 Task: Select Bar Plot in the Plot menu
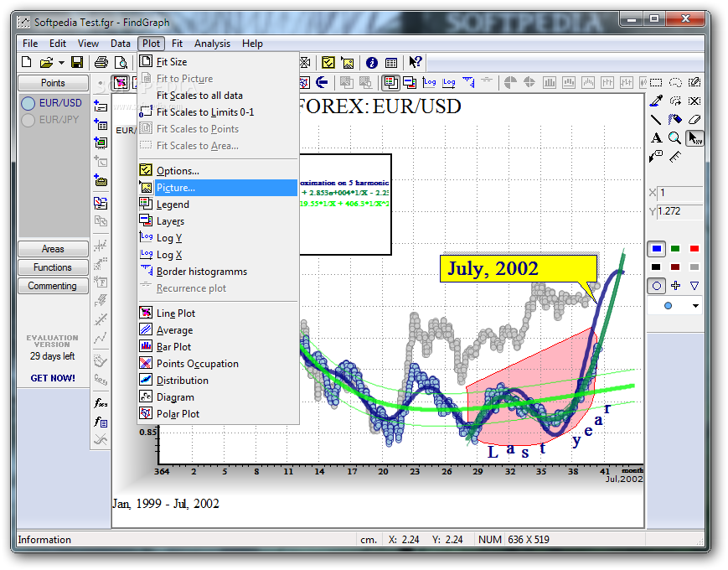point(218,347)
